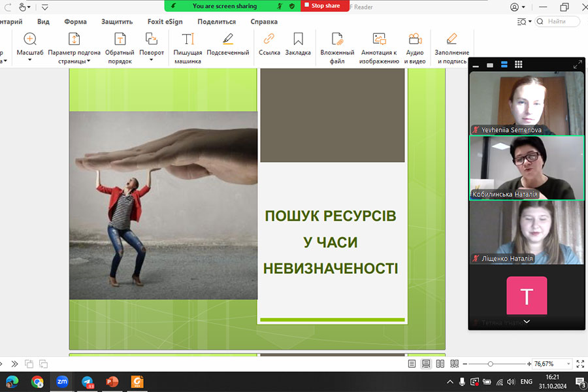Adjust the page zoom slider handle
The height and width of the screenshot is (392, 588).
coord(491,364)
